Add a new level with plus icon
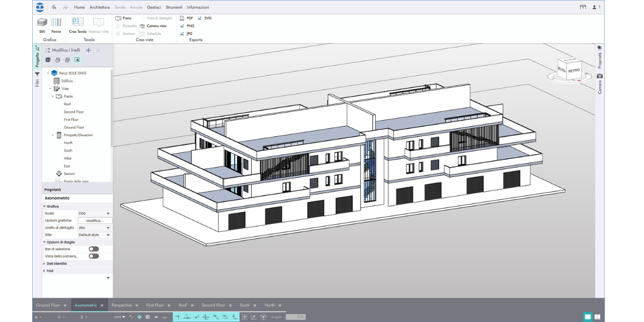The height and width of the screenshot is (322, 644). pyautogui.click(x=89, y=50)
